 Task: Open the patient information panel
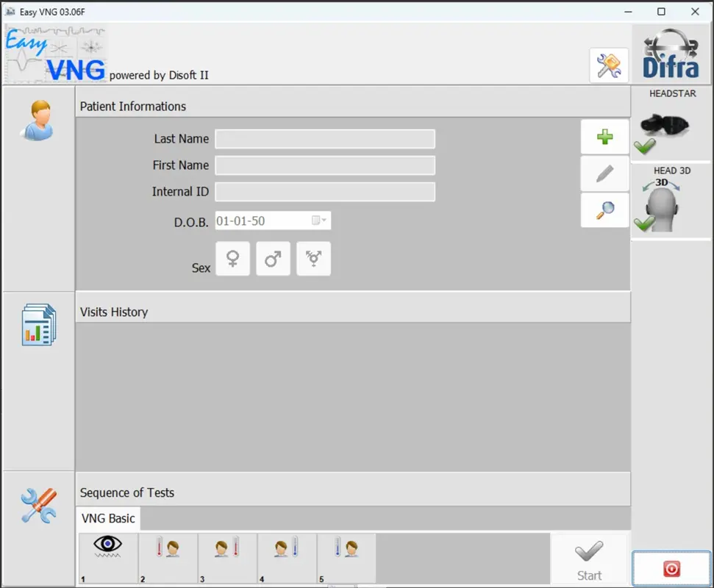[38, 118]
